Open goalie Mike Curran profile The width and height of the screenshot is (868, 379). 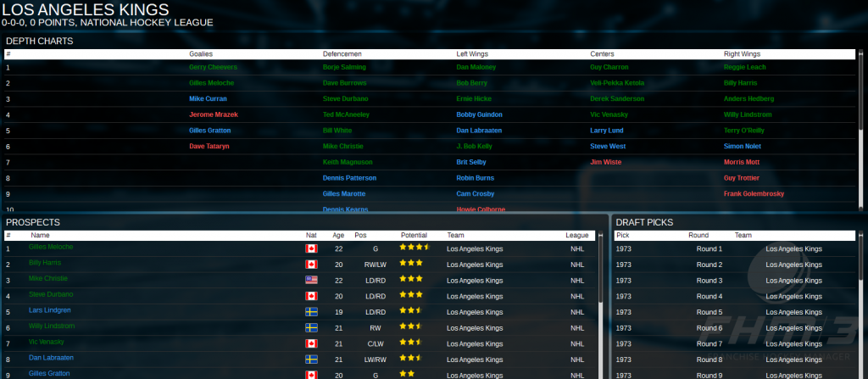(x=208, y=99)
